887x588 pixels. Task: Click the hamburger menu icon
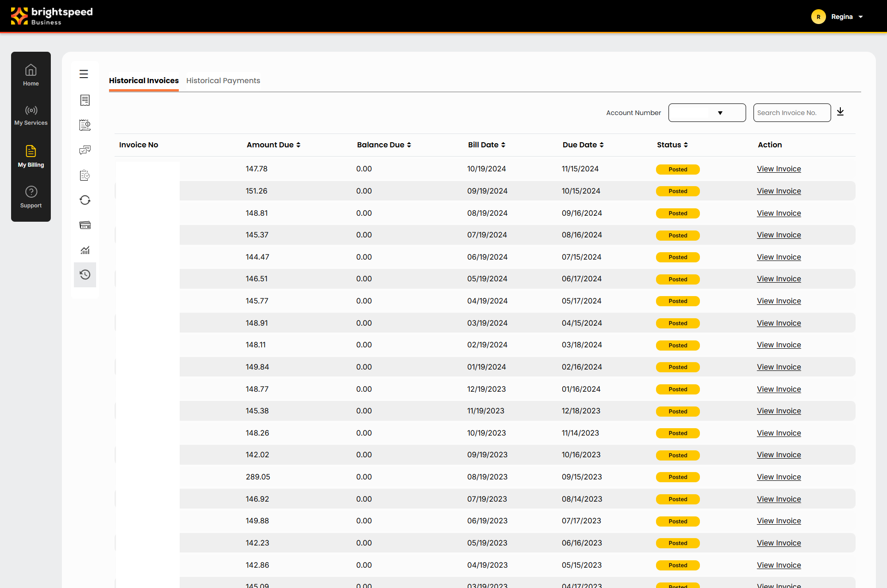(84, 74)
